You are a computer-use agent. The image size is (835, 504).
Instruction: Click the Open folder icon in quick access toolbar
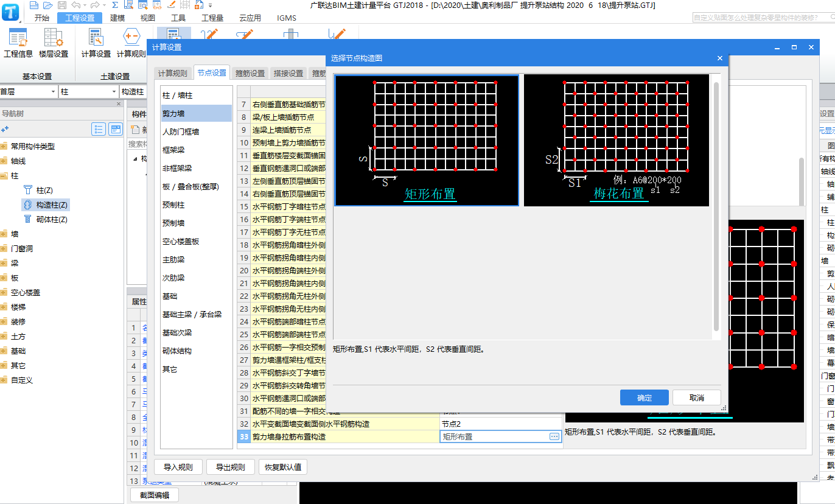pyautogui.click(x=49, y=5)
